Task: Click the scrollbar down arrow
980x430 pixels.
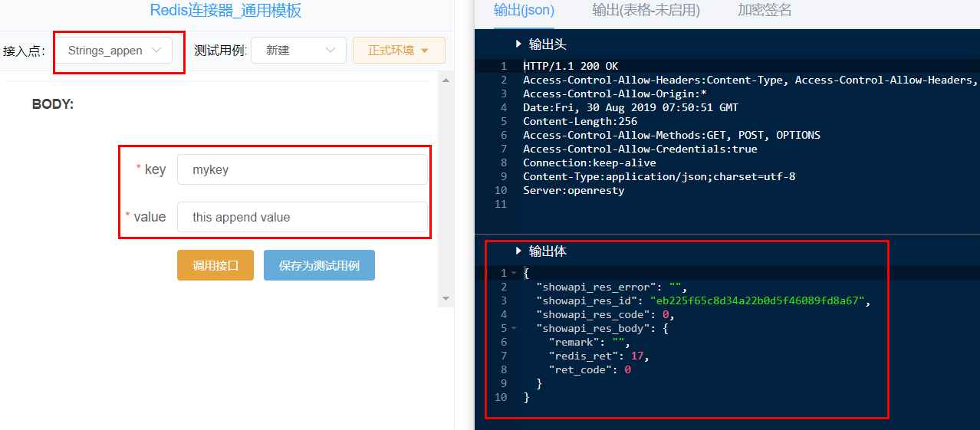Action: (x=446, y=298)
